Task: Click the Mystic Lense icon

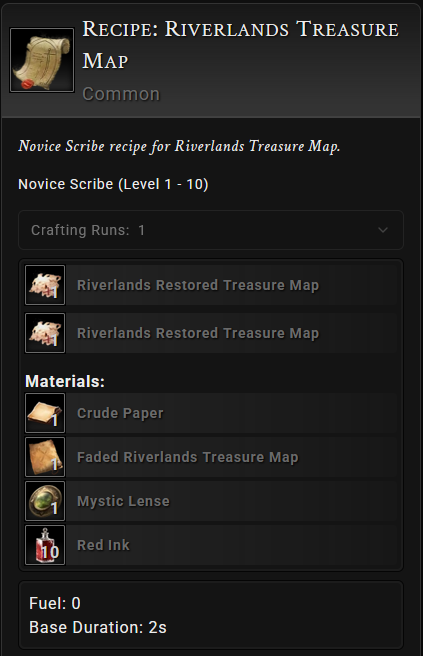Action: point(45,501)
